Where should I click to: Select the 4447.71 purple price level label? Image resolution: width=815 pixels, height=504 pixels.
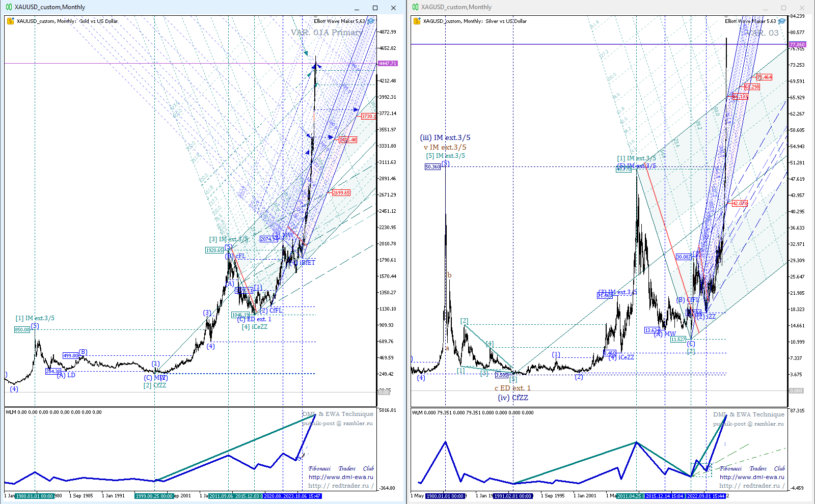pos(388,64)
